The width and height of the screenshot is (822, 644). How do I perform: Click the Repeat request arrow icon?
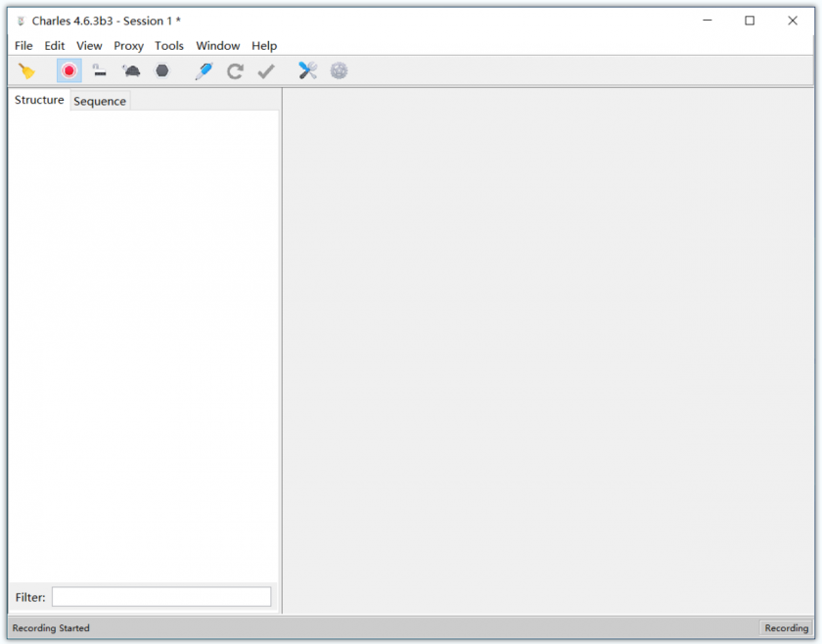point(235,70)
